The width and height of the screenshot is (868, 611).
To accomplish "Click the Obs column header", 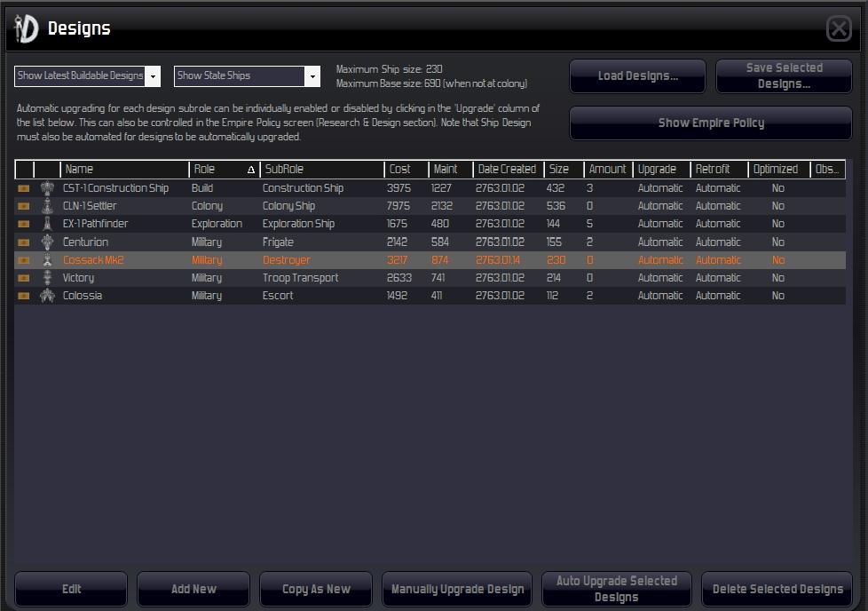I will click(x=827, y=169).
